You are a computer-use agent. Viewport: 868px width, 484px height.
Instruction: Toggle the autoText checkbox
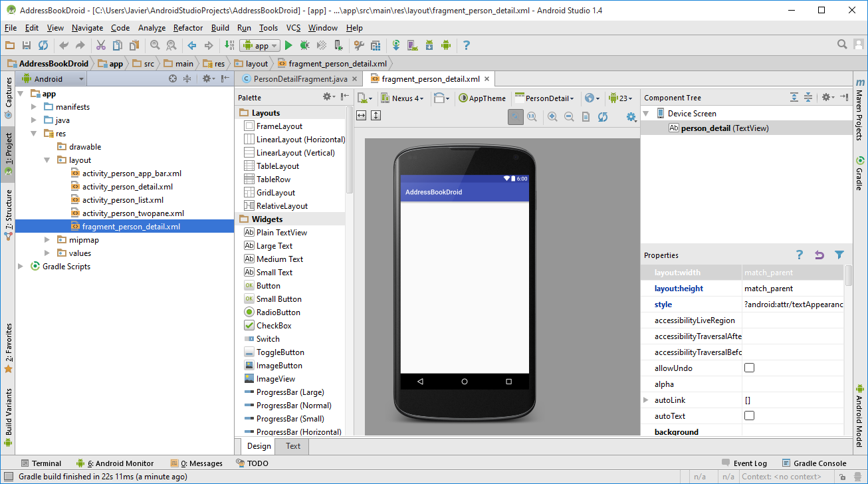tap(749, 416)
